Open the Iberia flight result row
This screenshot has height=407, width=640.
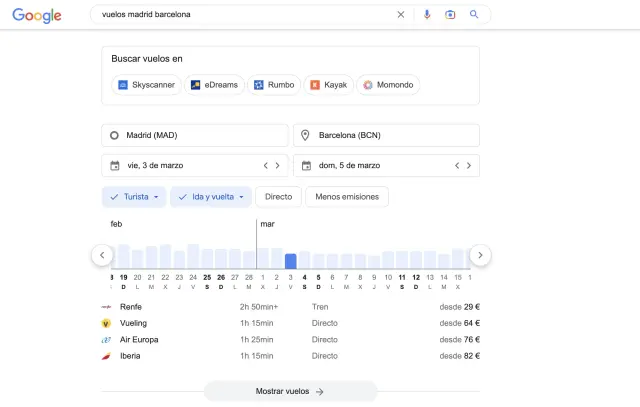290,356
